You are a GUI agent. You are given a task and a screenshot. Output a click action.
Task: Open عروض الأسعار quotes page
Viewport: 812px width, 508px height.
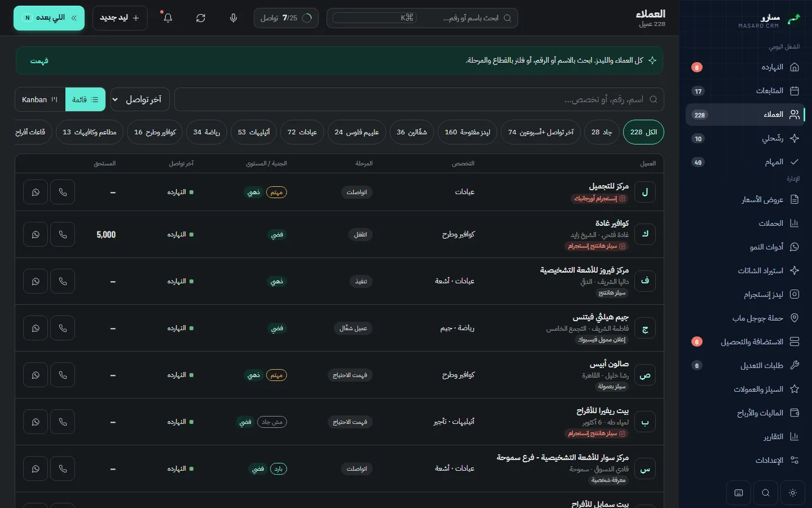coord(745,199)
